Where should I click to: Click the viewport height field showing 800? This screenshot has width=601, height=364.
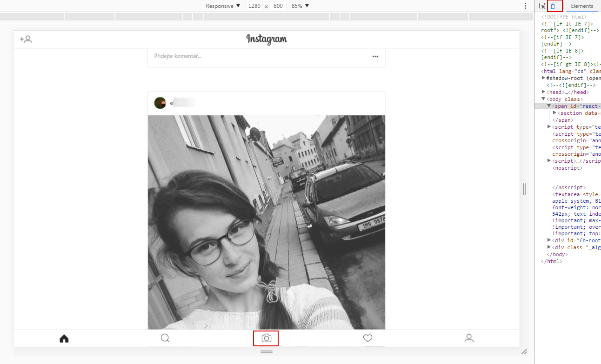(278, 6)
